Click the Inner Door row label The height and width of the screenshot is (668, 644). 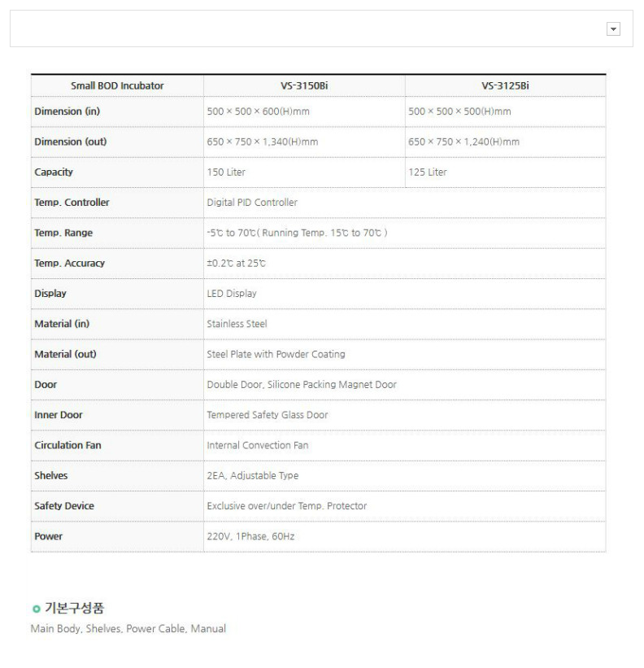click(x=59, y=415)
